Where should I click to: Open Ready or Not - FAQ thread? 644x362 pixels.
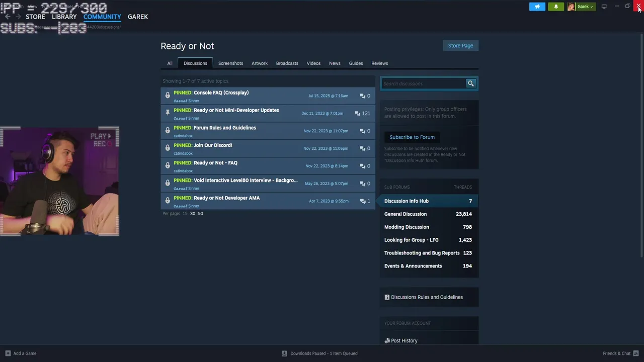coord(215,163)
